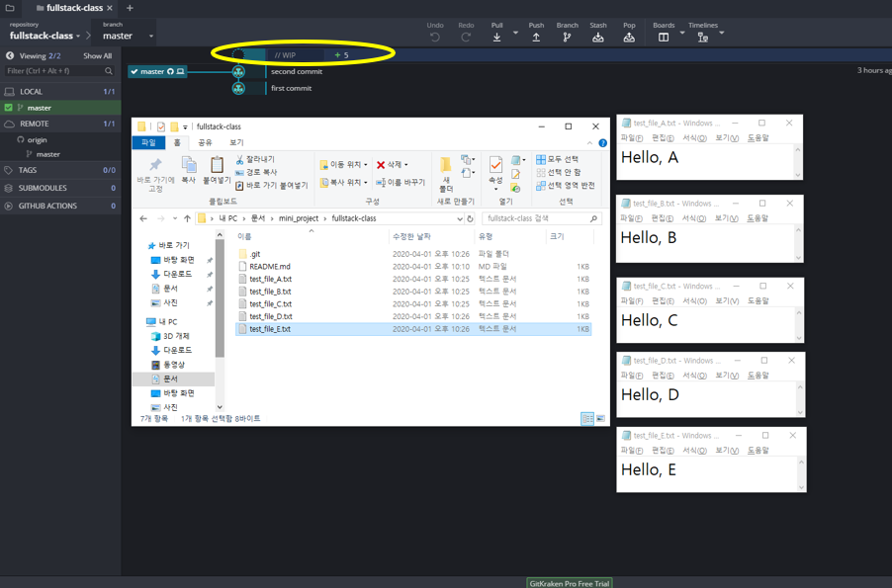
Task: Open the 공유 tab in Explorer ribbon
Action: pos(205,142)
